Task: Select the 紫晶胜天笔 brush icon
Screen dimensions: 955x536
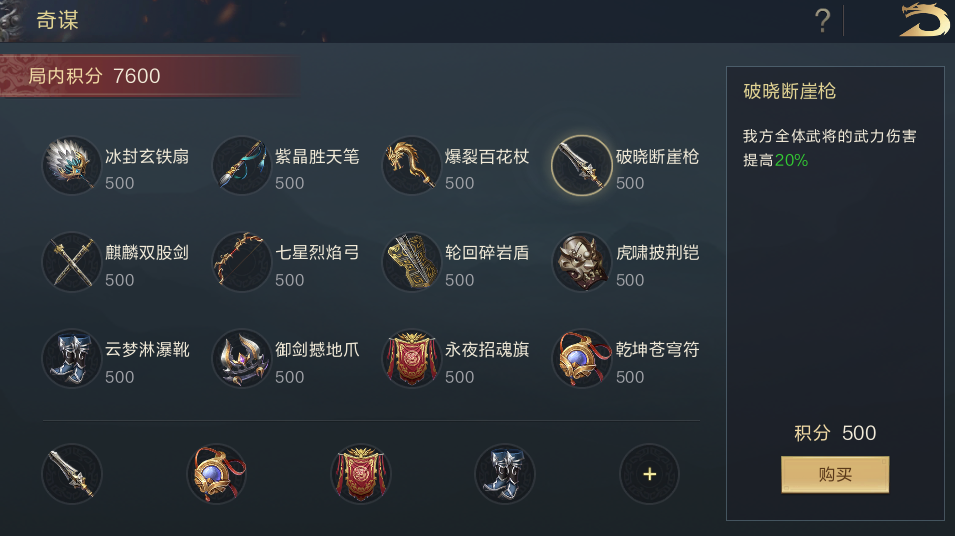Action: click(241, 165)
